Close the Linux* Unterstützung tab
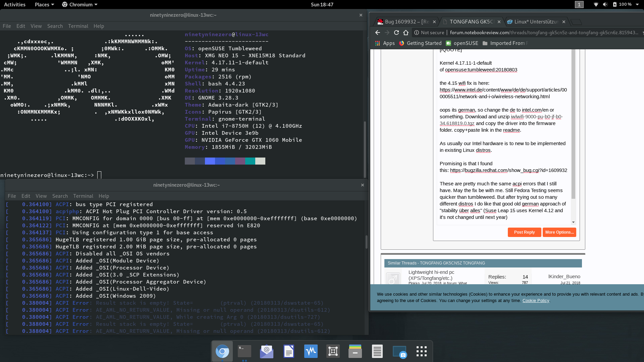Viewport: 644px width, 362px height. [x=564, y=22]
